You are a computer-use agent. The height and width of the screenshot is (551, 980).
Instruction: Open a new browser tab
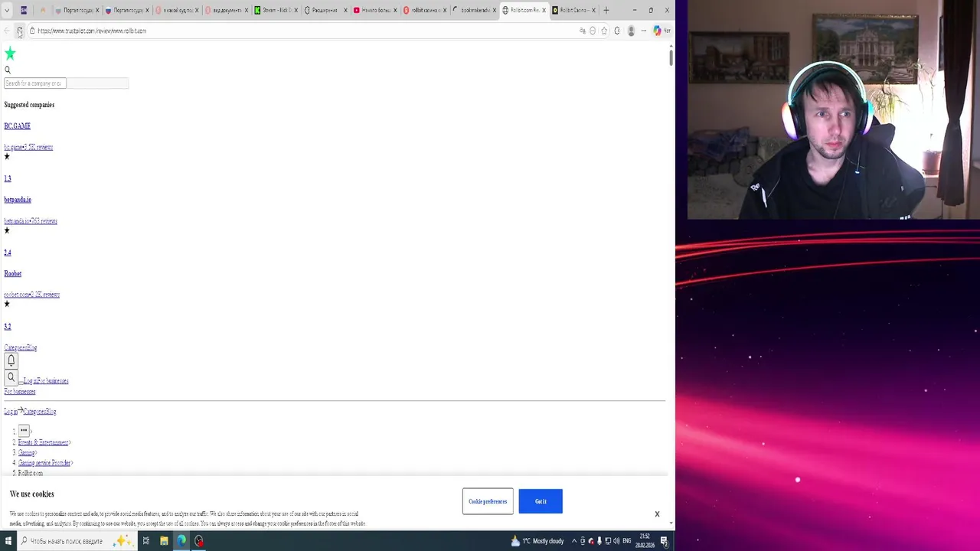[606, 10]
